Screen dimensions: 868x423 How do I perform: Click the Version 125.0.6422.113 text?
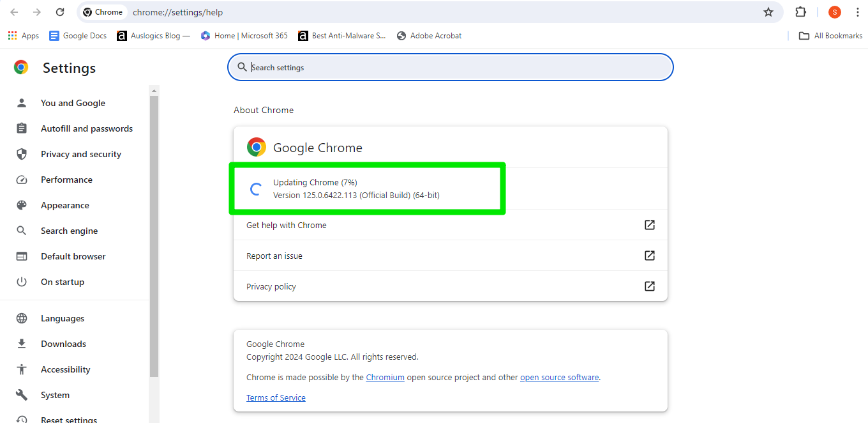coord(356,196)
